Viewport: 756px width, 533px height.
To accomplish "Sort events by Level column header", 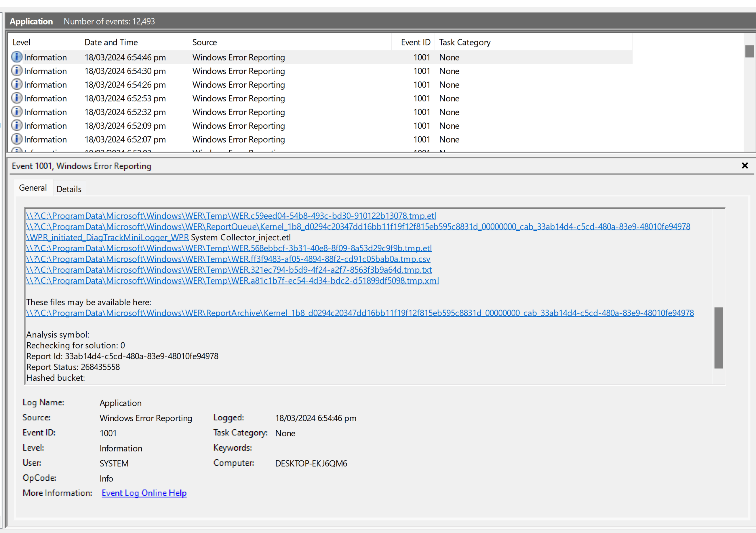I will pyautogui.click(x=21, y=42).
